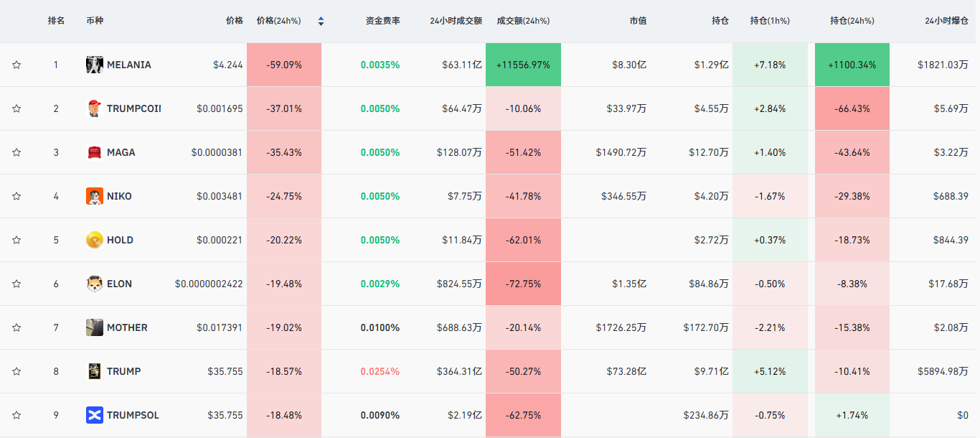Click the red MAGA hat icon
The height and width of the screenshot is (438, 980).
pos(94,152)
